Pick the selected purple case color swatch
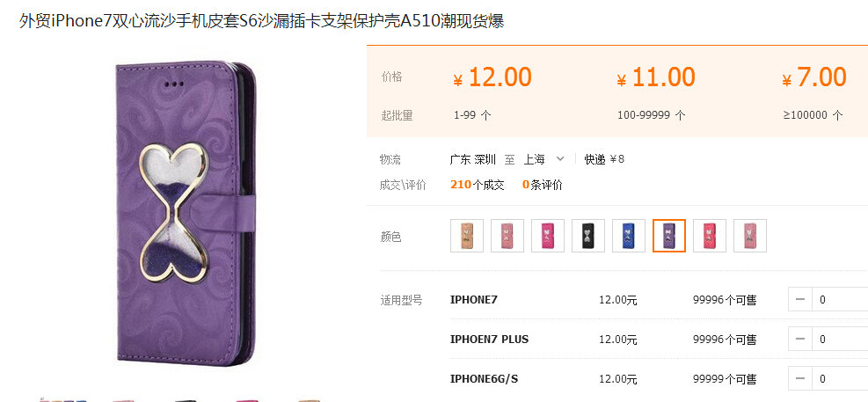868x402 pixels. tap(669, 236)
